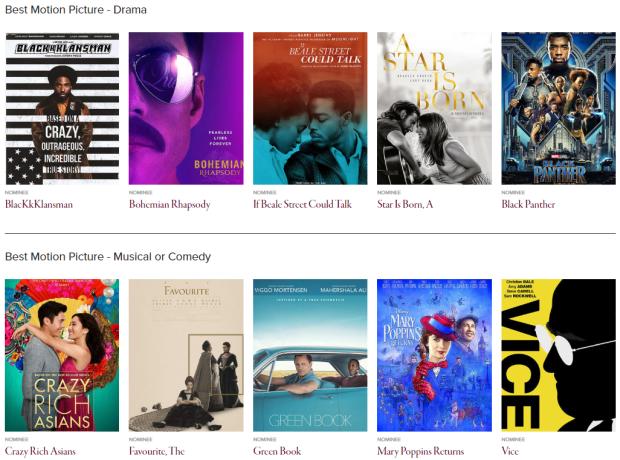
Task: Follow the 'Favourite, The' title link
Action: (x=157, y=451)
